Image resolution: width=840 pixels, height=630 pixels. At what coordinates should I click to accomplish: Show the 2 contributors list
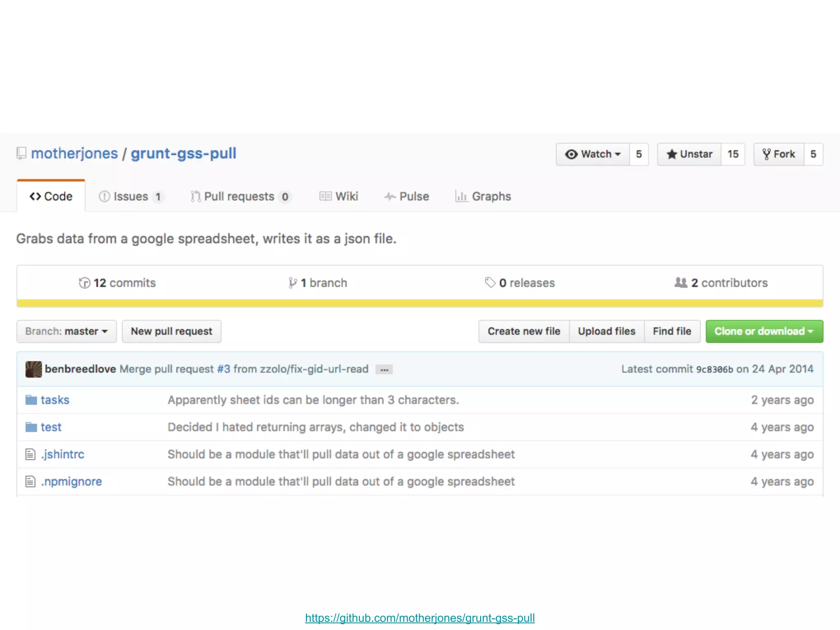[x=721, y=283]
